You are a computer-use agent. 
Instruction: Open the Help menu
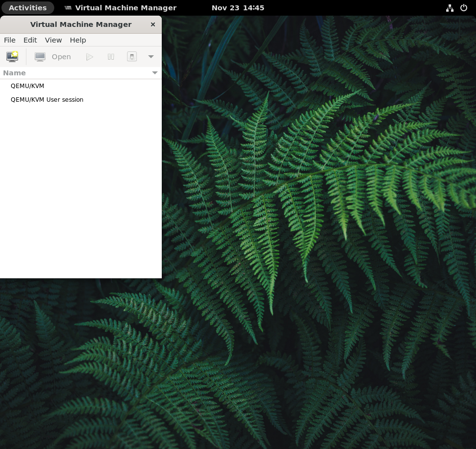click(78, 40)
